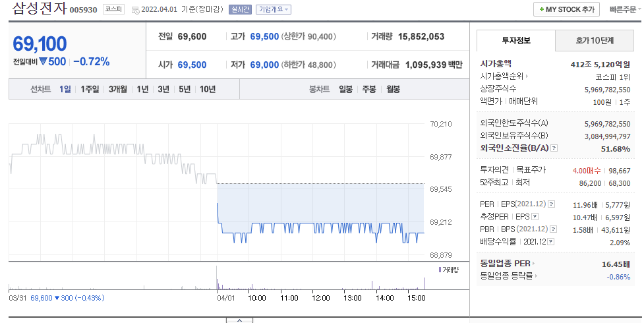Click 배당수익률 value 2.09%

[x=620, y=243]
